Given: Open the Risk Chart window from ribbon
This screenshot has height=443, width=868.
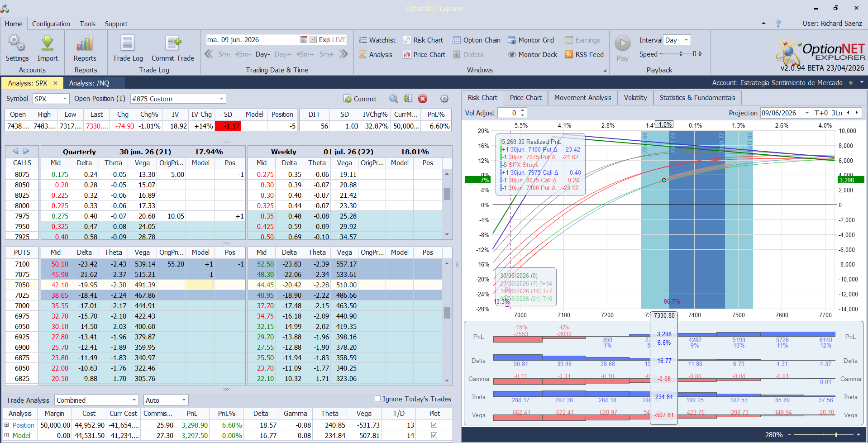Looking at the screenshot, I should pos(423,40).
